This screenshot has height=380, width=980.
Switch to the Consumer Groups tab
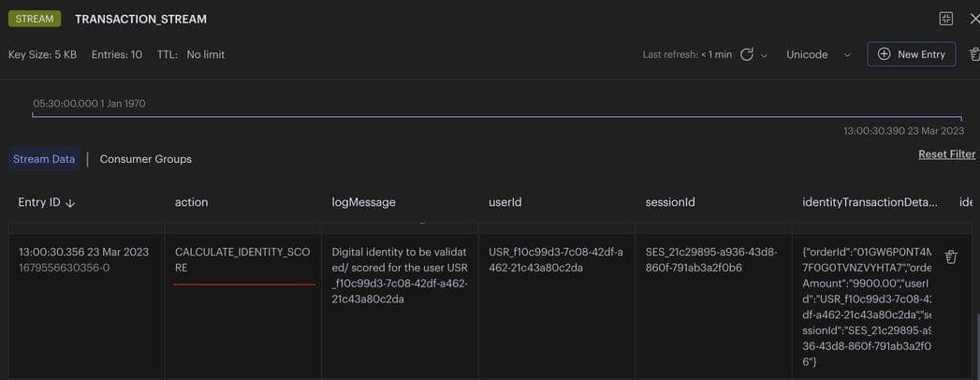tap(145, 159)
